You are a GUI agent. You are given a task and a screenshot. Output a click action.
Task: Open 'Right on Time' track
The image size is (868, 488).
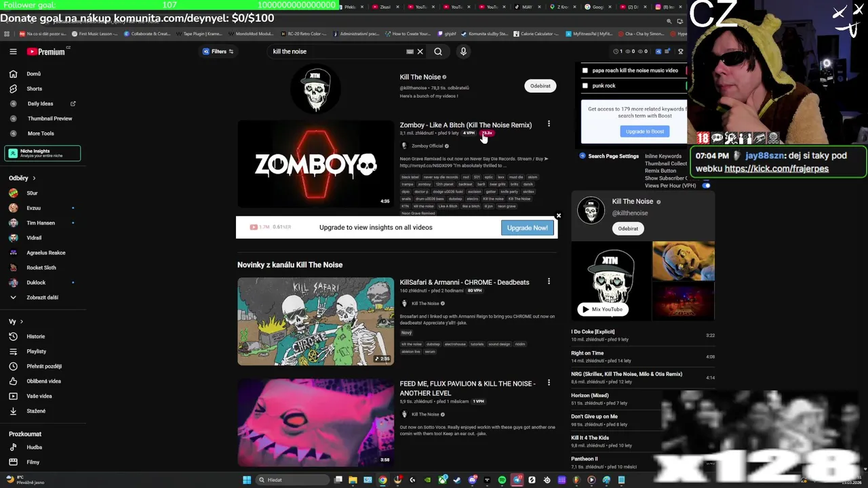point(587,353)
